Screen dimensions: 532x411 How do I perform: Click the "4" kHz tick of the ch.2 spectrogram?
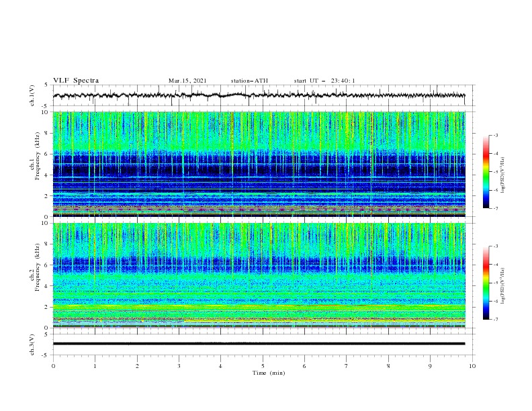tap(48, 286)
